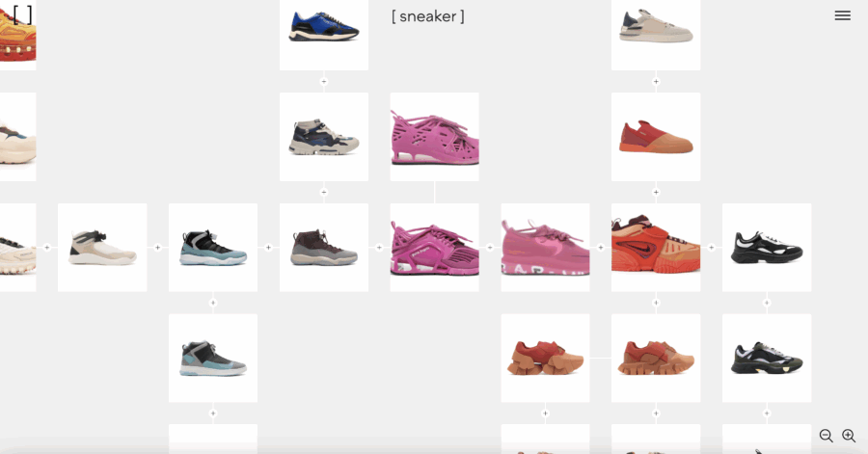Screen dimensions: 868x454
Task: Click plus connector between teal and maroon high-tops
Action: 268,247
